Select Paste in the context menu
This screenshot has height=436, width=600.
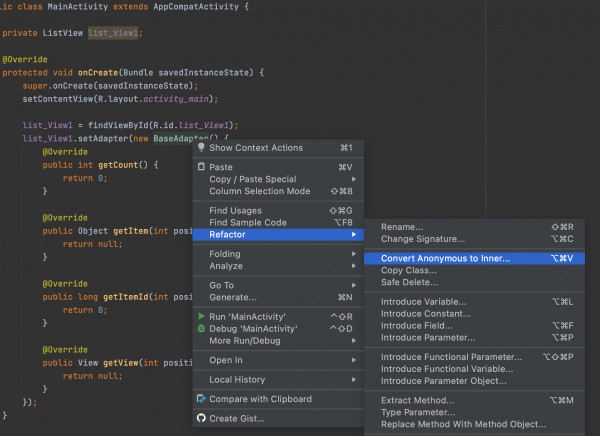coord(278,167)
